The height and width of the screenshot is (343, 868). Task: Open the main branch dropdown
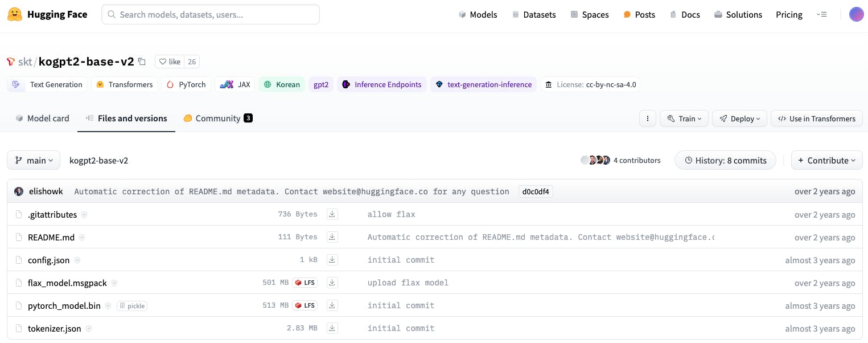point(34,160)
